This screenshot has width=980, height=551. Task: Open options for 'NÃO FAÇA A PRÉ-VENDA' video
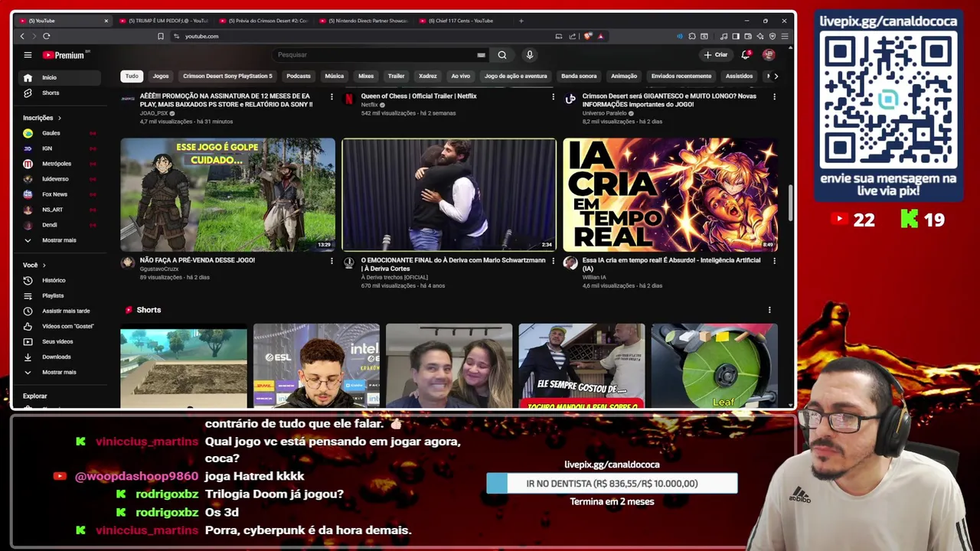[332, 261]
